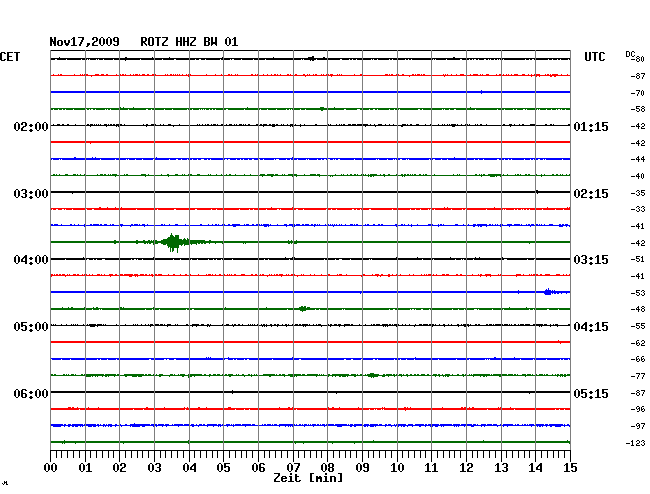650x494 pixels.
Task: Select minute 04 on the Zeit axis
Action: coord(189,467)
